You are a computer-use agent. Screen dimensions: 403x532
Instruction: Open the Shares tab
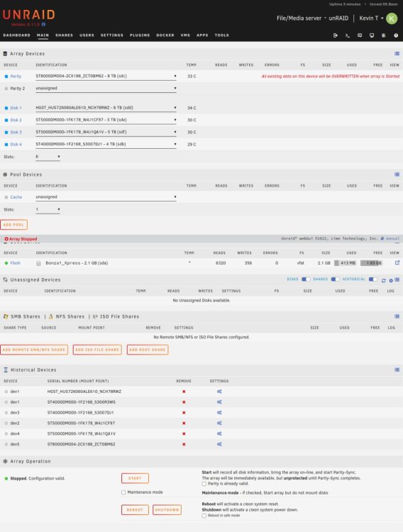pyautogui.click(x=64, y=35)
